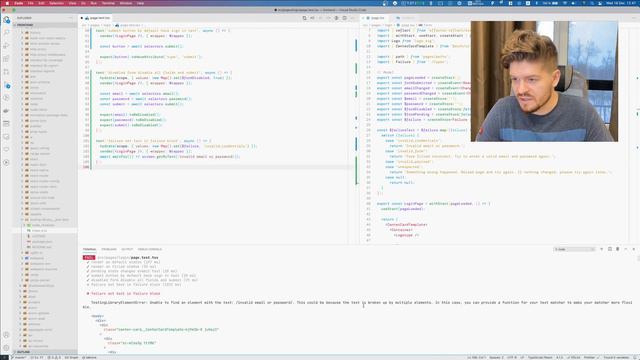The width and height of the screenshot is (640, 360).
Task: Click Prettier in the status bar
Action: point(591,358)
